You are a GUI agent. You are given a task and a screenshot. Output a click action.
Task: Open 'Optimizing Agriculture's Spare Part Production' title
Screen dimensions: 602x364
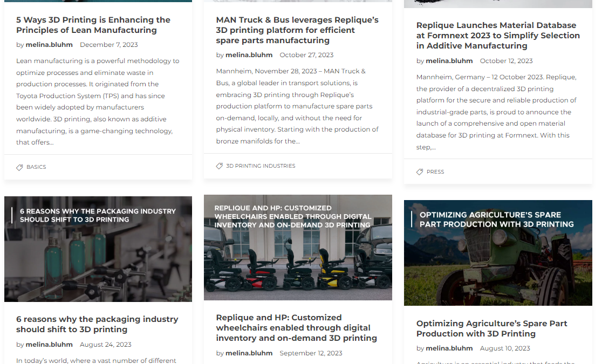pyautogui.click(x=492, y=328)
